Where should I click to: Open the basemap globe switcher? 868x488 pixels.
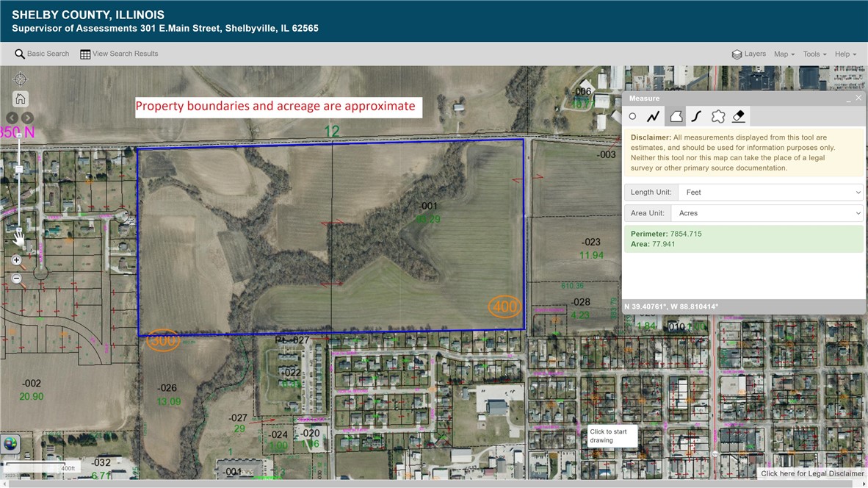click(x=11, y=443)
